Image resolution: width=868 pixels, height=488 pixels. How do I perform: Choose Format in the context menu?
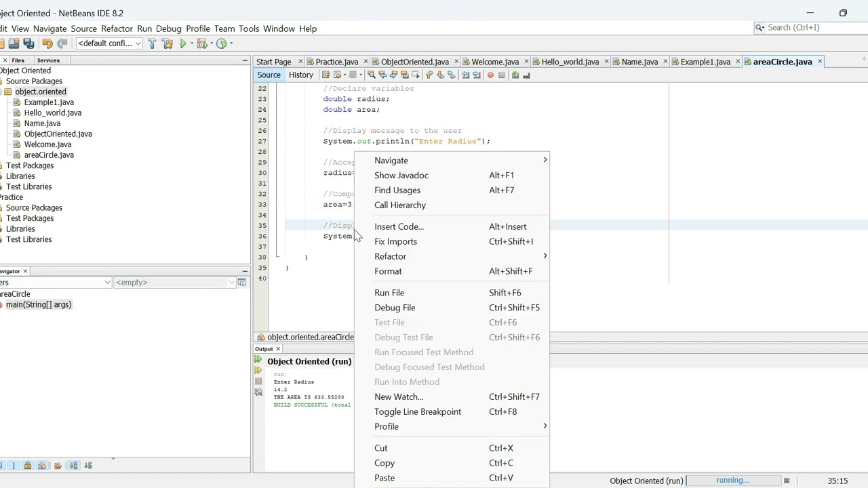[388, 271]
